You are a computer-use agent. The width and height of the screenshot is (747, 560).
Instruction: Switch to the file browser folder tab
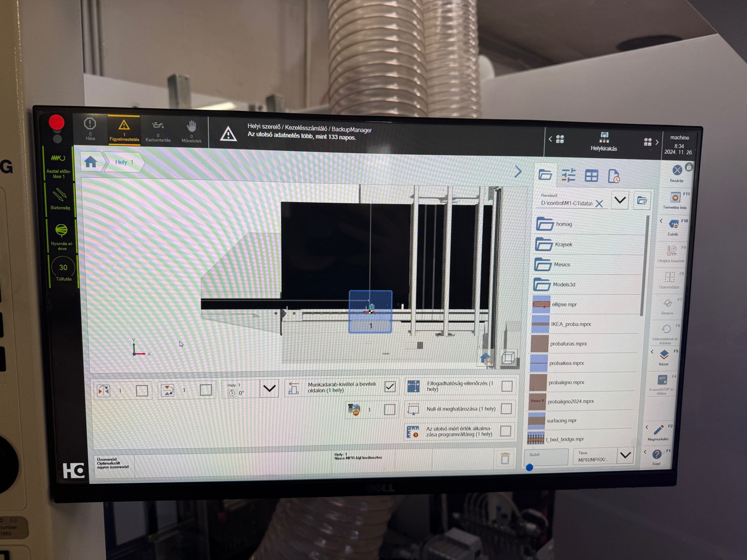pos(545,175)
